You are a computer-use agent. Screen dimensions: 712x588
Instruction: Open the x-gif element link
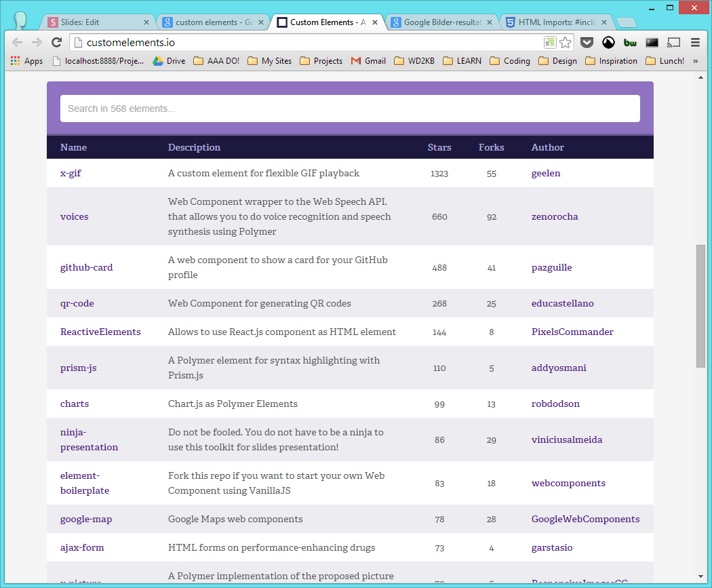(71, 173)
